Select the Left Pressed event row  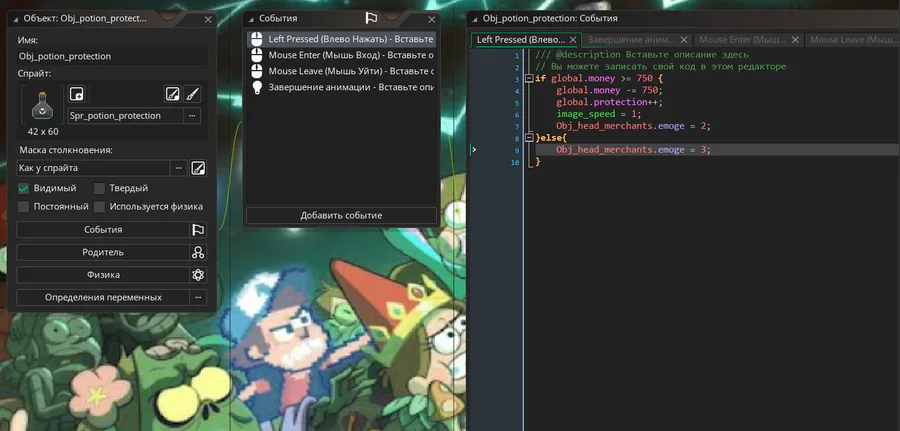(342, 40)
